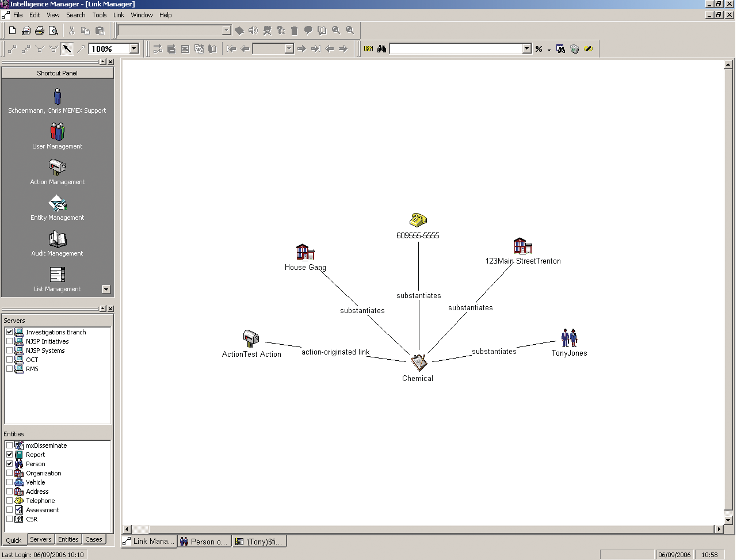
Task: Uncheck the Investigations Branch server
Action: tap(9, 332)
